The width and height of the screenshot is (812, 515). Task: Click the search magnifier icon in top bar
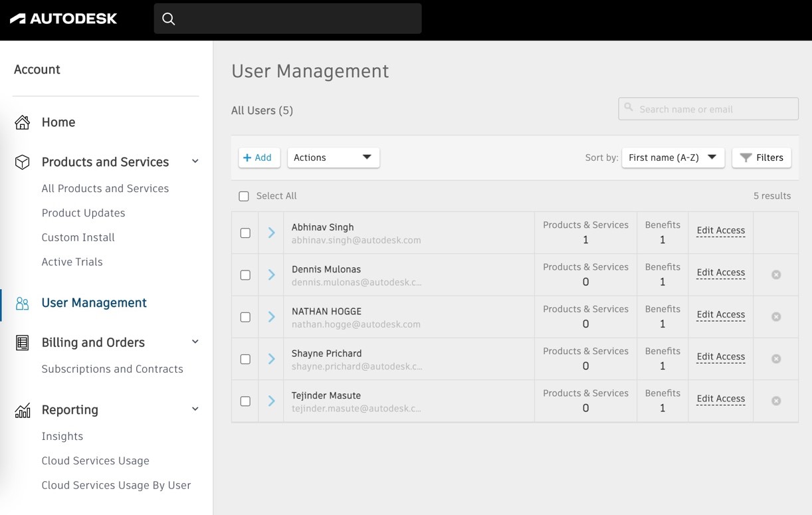169,19
